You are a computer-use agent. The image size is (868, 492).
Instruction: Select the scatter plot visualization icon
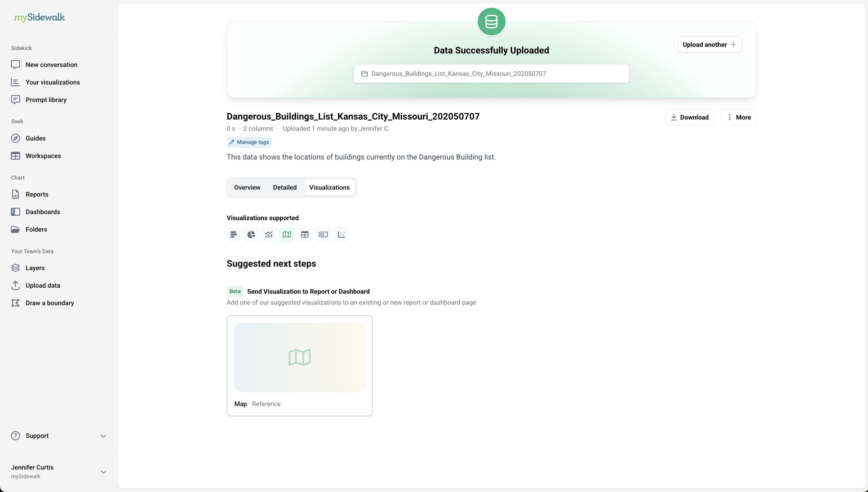coord(341,235)
